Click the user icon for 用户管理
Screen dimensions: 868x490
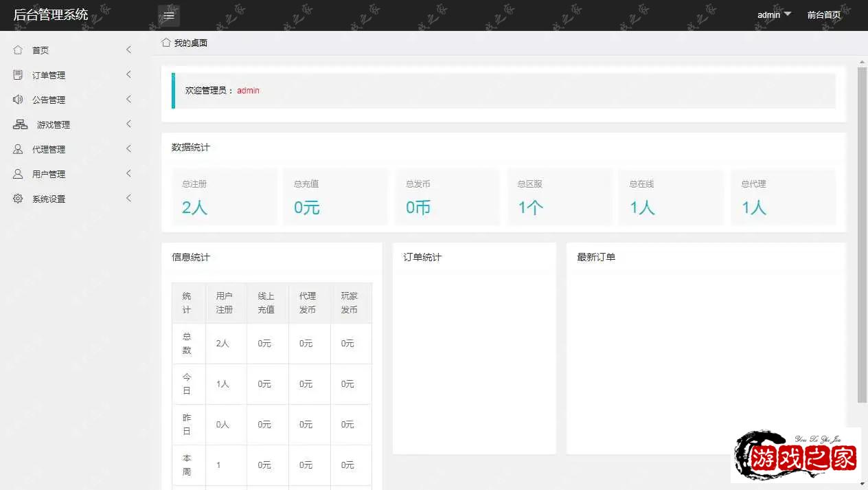[x=18, y=174]
